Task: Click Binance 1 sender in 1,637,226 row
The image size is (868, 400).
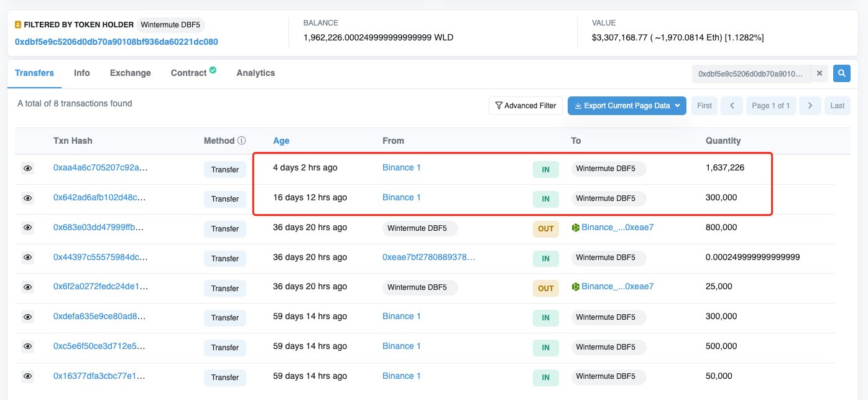Action: tap(402, 167)
